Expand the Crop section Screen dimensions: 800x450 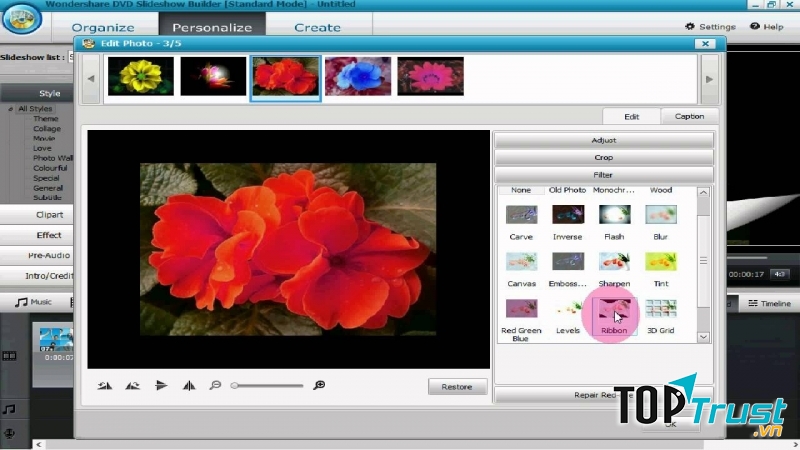point(604,158)
